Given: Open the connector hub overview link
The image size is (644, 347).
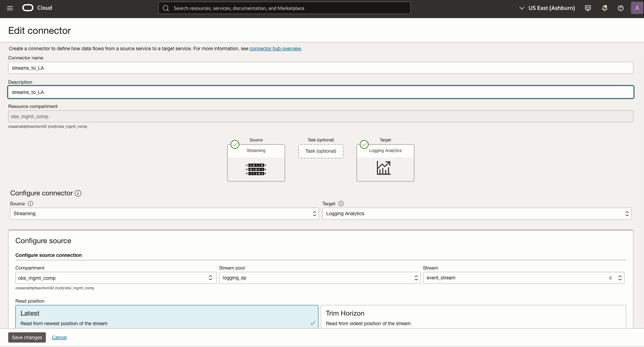Looking at the screenshot, I should click(x=275, y=48).
